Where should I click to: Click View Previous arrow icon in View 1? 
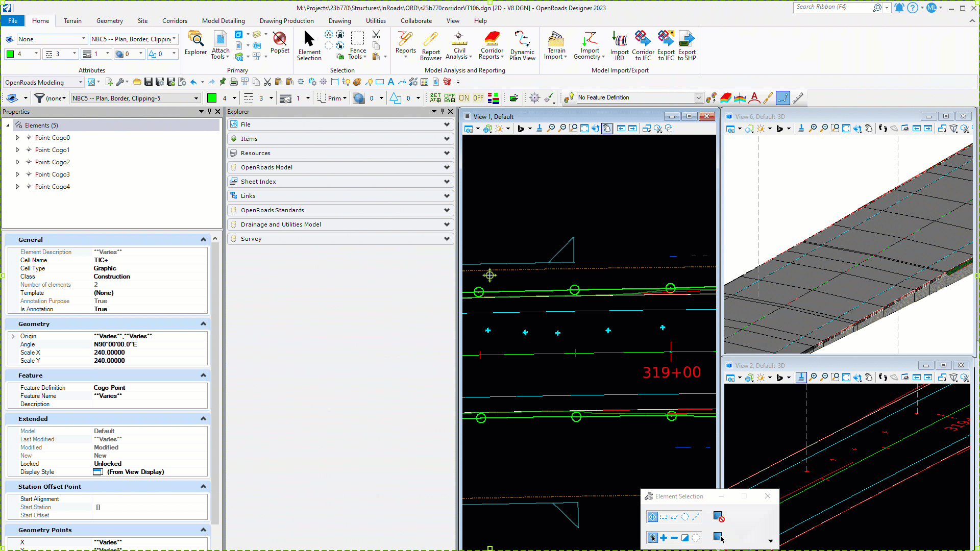pyautogui.click(x=621, y=129)
